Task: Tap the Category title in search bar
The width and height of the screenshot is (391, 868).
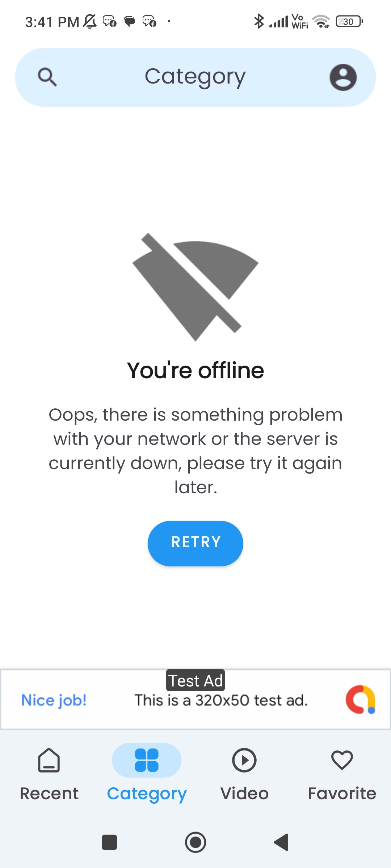Action: pos(195,77)
